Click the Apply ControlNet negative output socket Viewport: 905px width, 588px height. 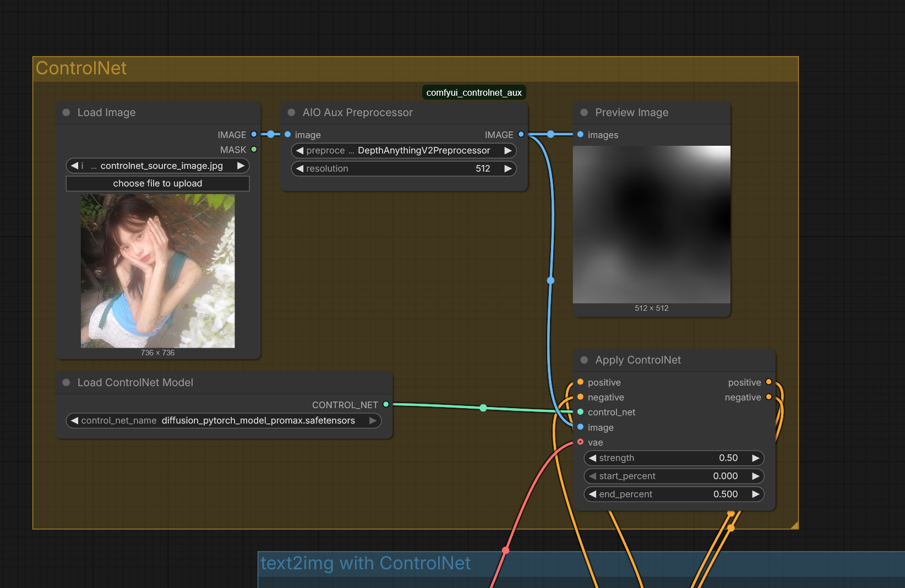[x=768, y=397]
